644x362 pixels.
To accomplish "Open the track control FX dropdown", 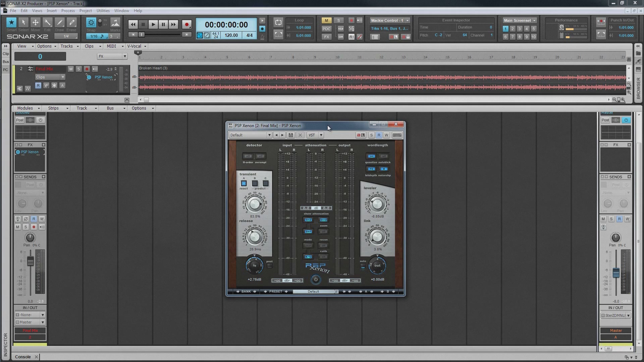I will point(112,56).
